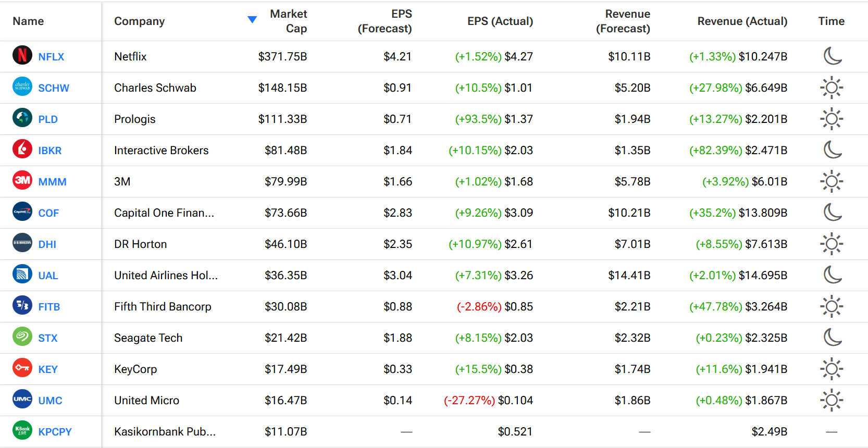
Task: Click the United Airlines logo icon
Action: pyautogui.click(x=22, y=274)
